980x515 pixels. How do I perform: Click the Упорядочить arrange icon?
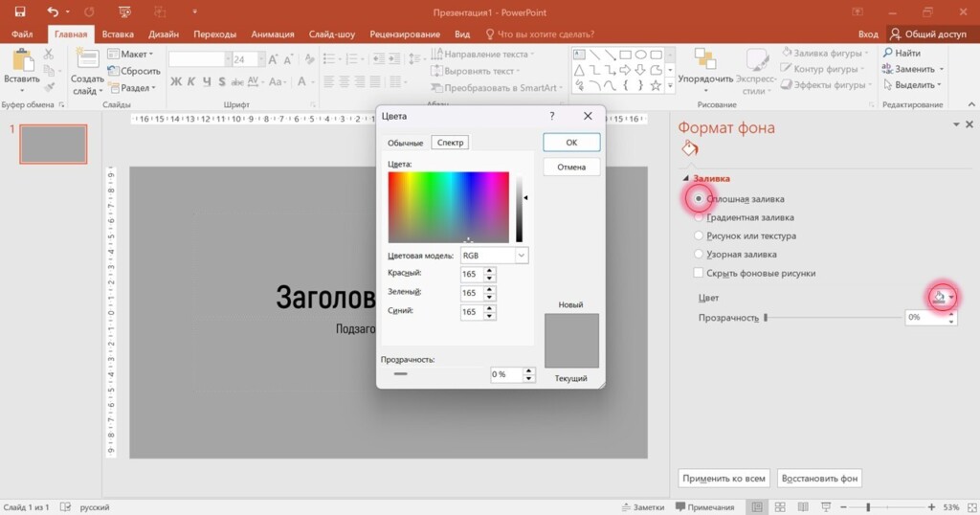[705, 60]
